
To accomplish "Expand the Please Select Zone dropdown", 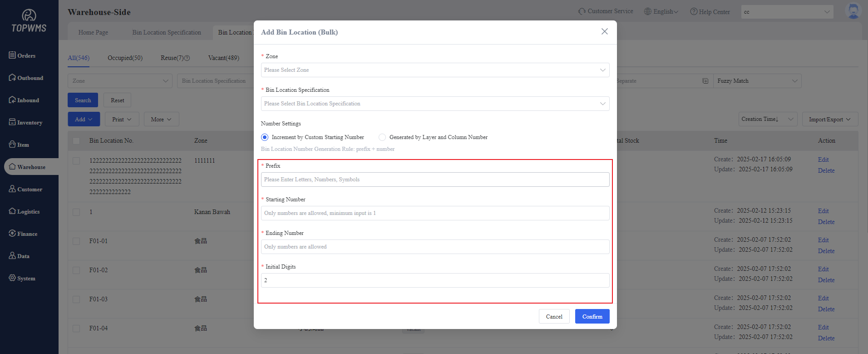I will click(x=435, y=70).
